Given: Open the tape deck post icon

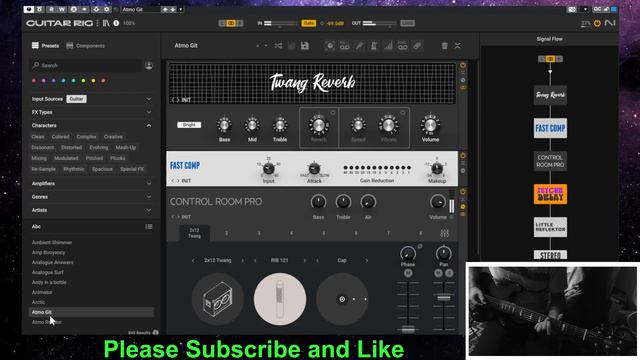Looking at the screenshot, I should [x=402, y=46].
